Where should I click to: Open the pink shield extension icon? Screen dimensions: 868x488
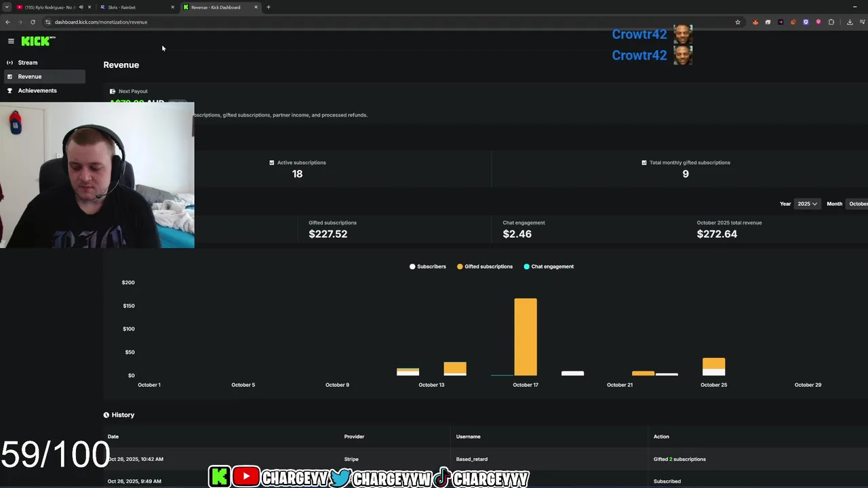pyautogui.click(x=818, y=22)
